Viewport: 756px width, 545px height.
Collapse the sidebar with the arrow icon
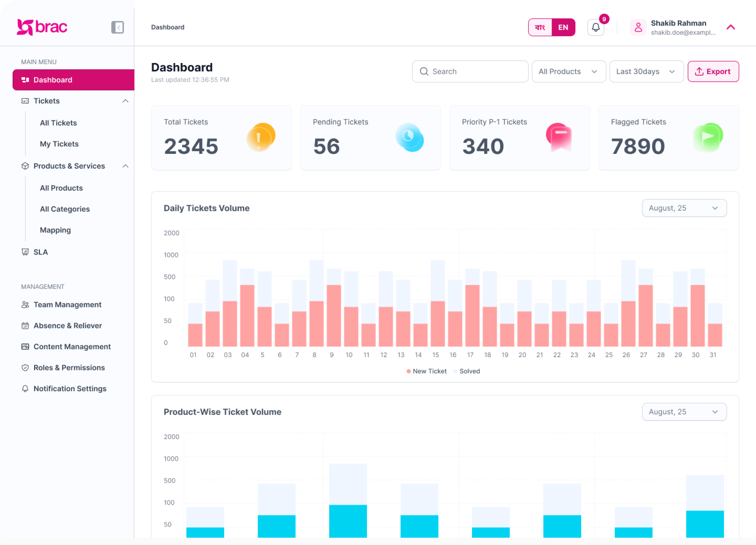[117, 27]
